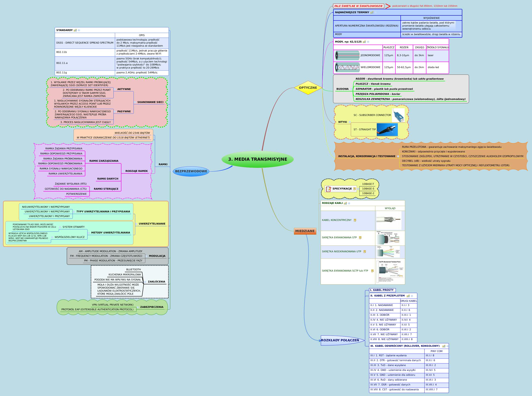The image size is (532, 396).
Task: Click the clipboard icon beside SPECYFIKACJE
Action: pos(329,189)
